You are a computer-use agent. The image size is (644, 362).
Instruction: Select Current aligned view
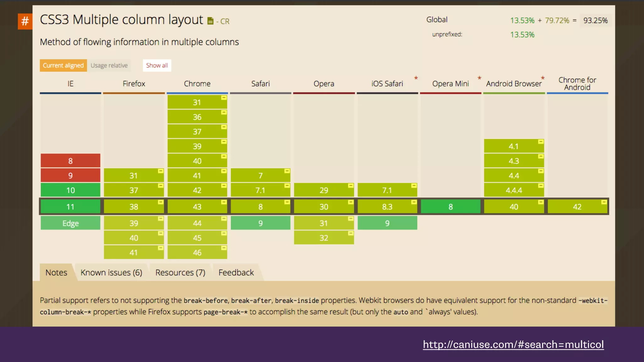pos(63,65)
